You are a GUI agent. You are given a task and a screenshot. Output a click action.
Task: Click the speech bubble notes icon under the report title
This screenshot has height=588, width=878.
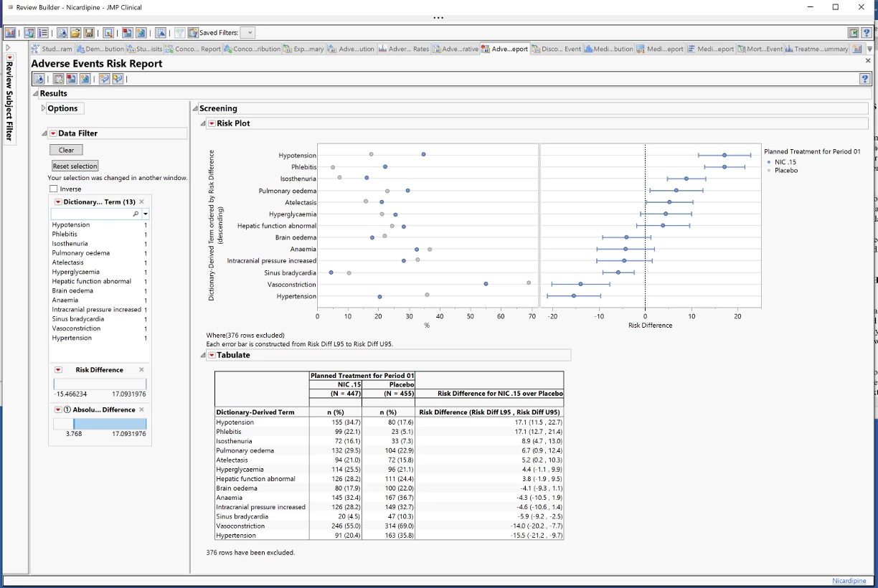[105, 79]
